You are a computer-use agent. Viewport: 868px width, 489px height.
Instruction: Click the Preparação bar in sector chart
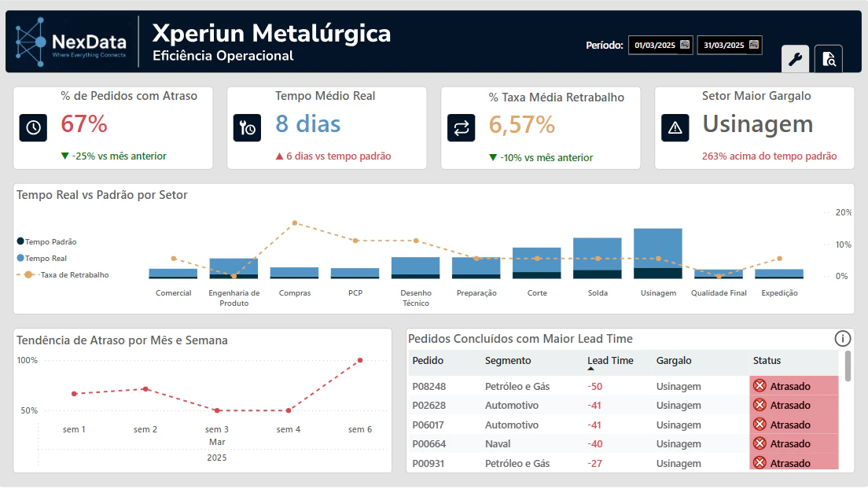(x=476, y=267)
